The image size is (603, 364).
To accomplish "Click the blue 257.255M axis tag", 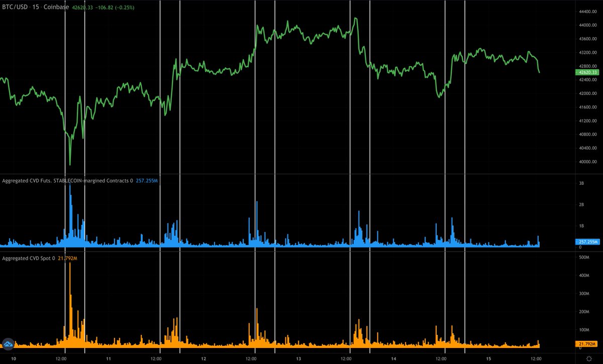I will (587, 241).
